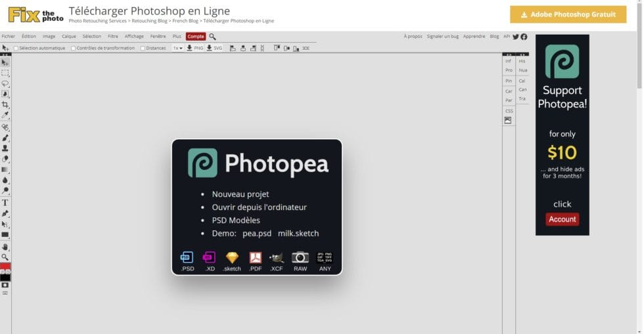Click the black background color swatch
The width and height of the screenshot is (644, 334).
coord(5,278)
